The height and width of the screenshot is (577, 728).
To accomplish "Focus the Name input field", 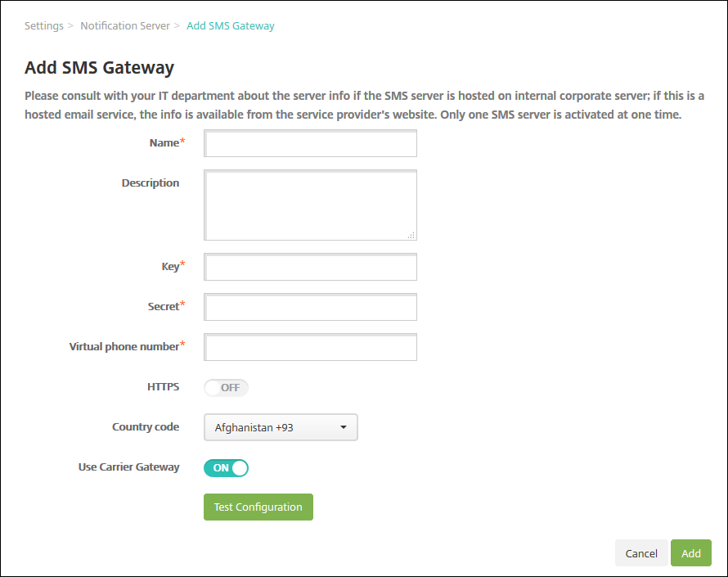I will (x=310, y=143).
